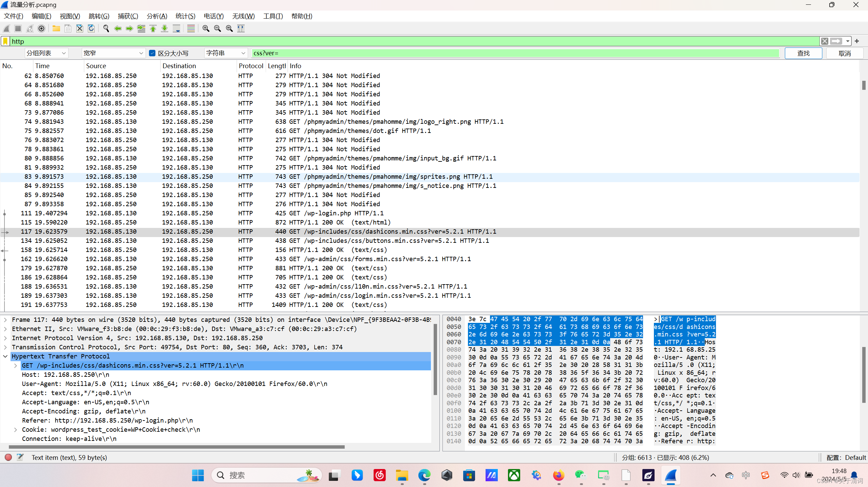Click the find packet magnifier icon

point(106,28)
